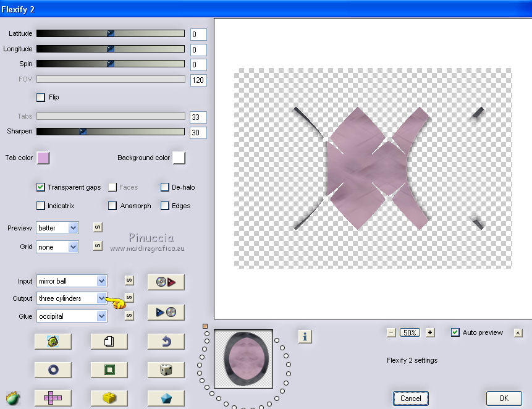This screenshot has height=409, width=532.
Task: Click the small S button next to Output
Action: pyautogui.click(x=129, y=297)
